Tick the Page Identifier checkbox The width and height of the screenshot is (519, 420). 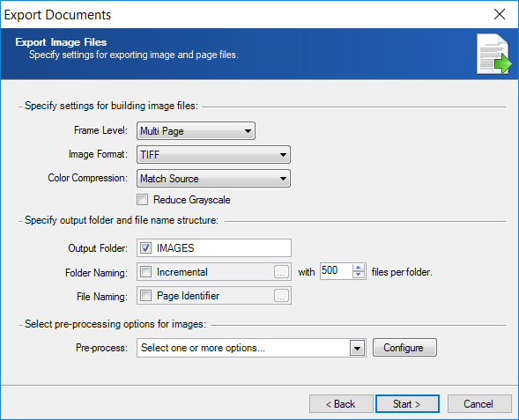click(145, 296)
